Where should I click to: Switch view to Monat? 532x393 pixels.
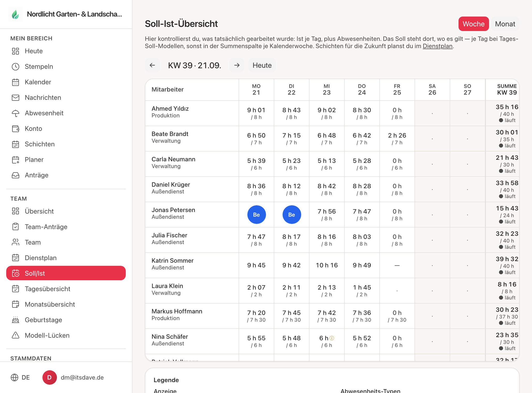coord(505,24)
